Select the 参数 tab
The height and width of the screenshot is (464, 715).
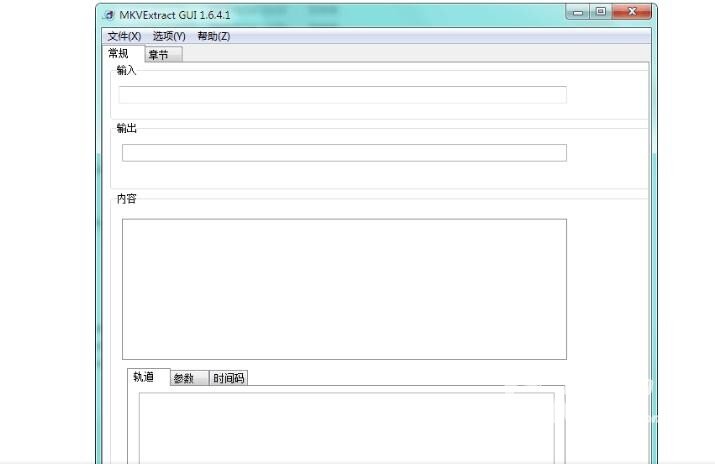[190, 378]
